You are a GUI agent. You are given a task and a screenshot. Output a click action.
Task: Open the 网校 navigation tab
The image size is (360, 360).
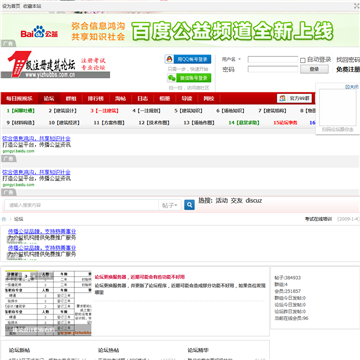point(209,98)
